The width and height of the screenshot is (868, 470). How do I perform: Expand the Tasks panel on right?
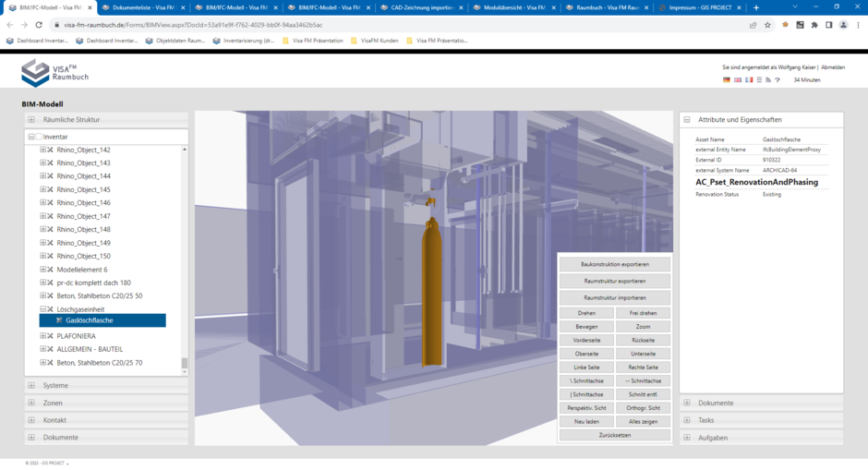point(687,420)
